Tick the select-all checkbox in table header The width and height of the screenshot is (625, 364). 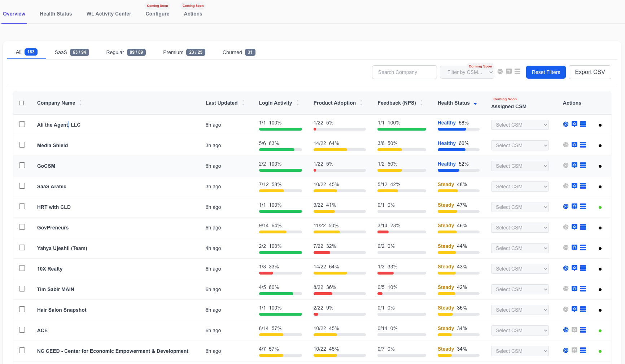tap(22, 103)
